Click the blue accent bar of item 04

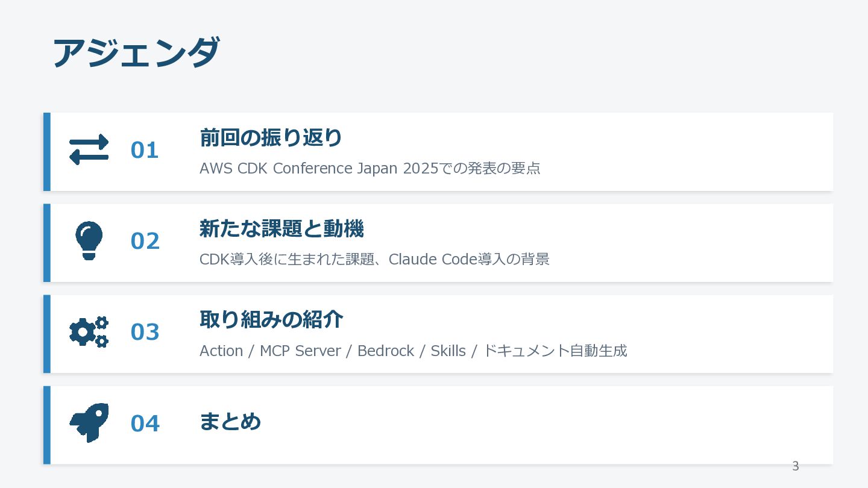[x=47, y=425]
